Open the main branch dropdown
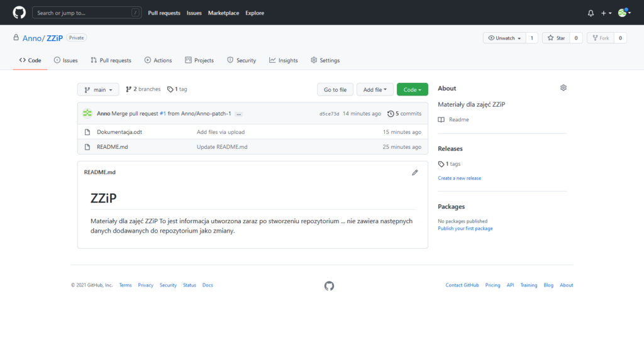 point(98,90)
